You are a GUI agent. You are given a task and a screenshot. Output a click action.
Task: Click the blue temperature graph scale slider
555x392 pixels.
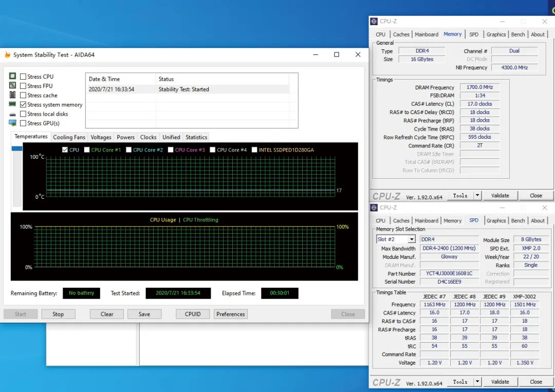[17, 148]
